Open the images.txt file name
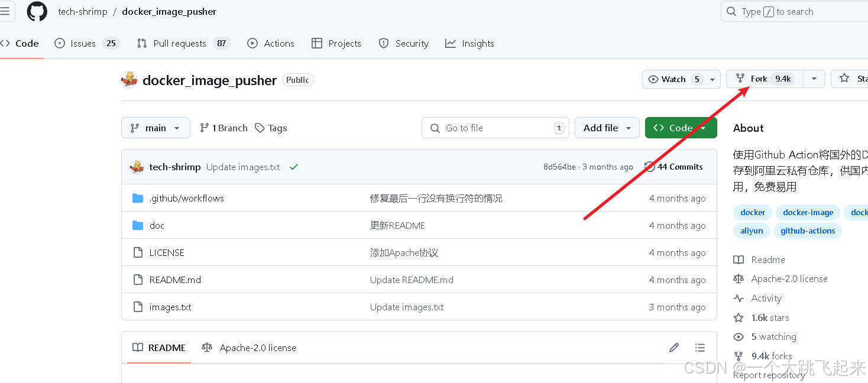 170,307
